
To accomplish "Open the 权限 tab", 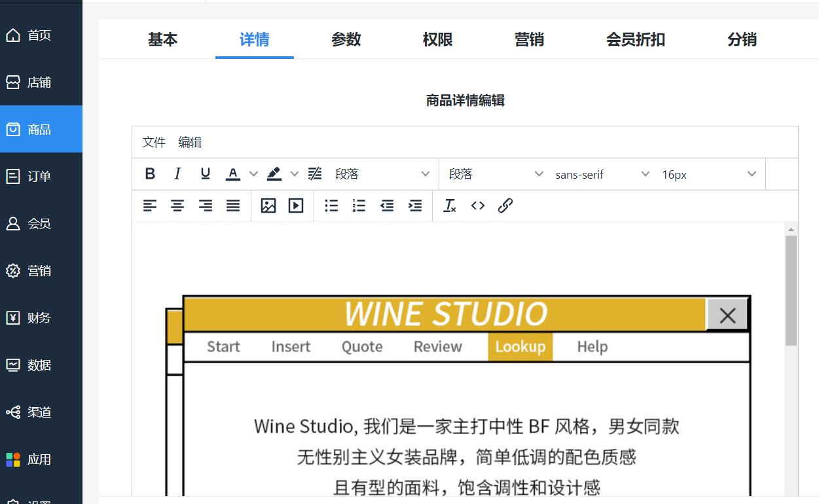I will click(x=438, y=39).
